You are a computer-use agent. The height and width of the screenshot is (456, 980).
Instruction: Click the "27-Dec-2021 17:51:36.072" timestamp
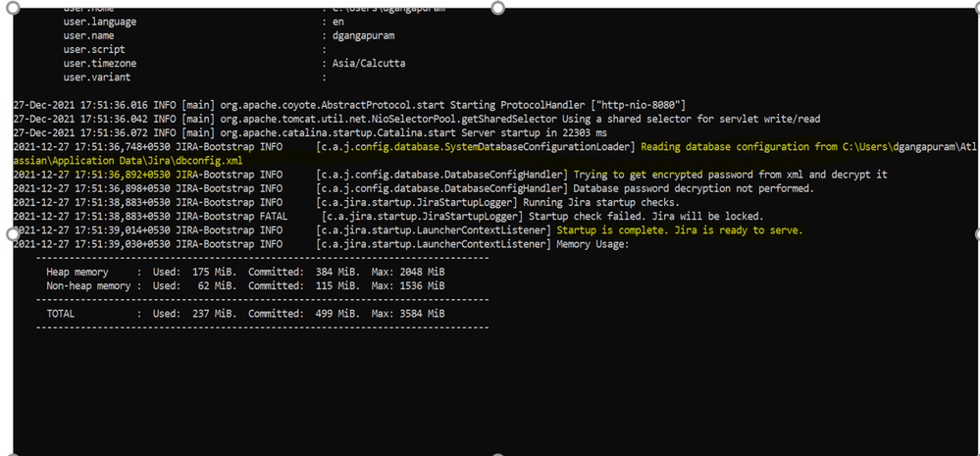[x=79, y=132]
